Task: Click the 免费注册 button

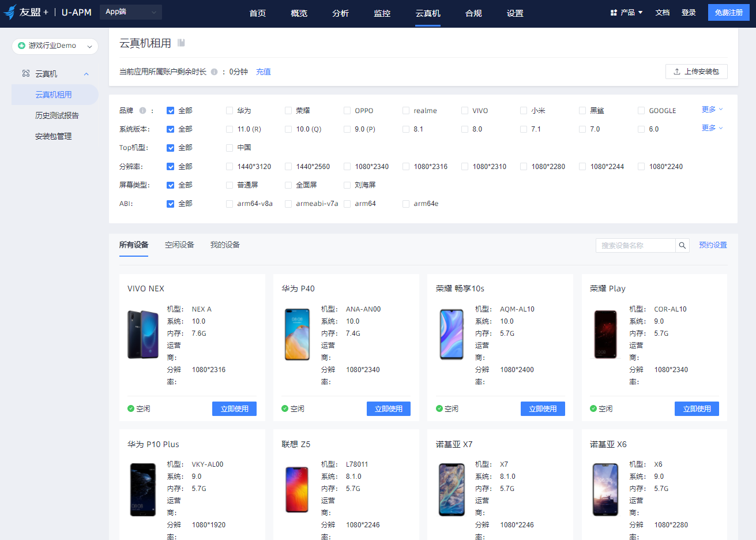Action: click(x=729, y=12)
